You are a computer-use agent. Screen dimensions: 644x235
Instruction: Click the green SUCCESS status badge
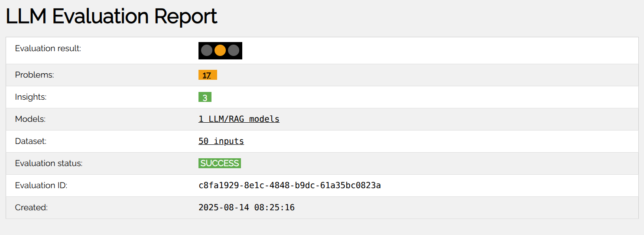click(220, 163)
